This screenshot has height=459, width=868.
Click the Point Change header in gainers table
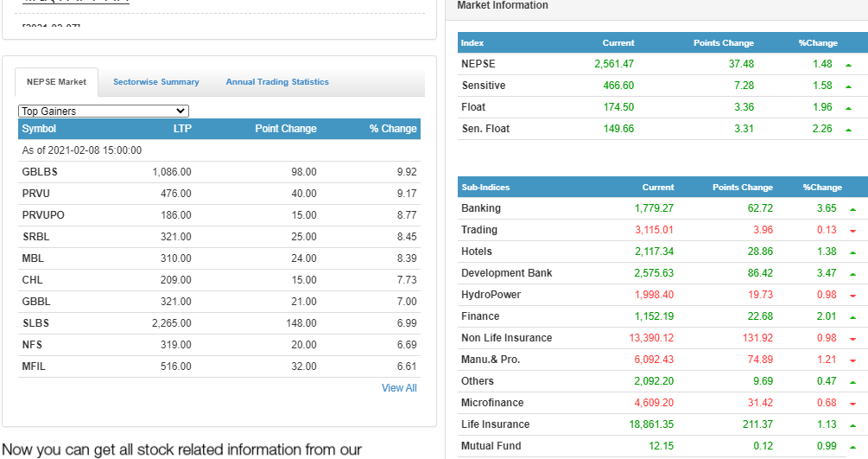coord(286,129)
